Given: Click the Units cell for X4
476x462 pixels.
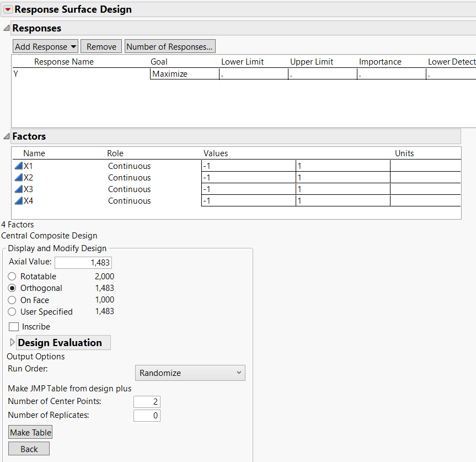Looking at the screenshot, I should click(x=425, y=200).
